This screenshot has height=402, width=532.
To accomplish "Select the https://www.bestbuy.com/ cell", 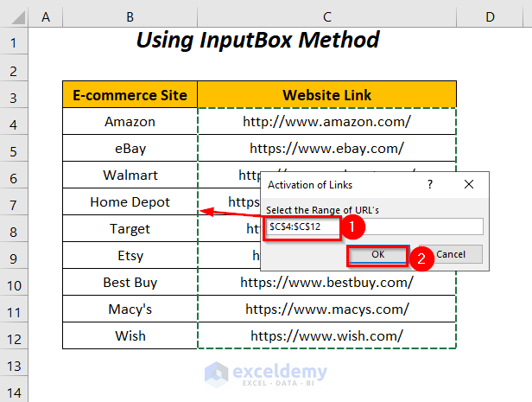I will 326,283.
